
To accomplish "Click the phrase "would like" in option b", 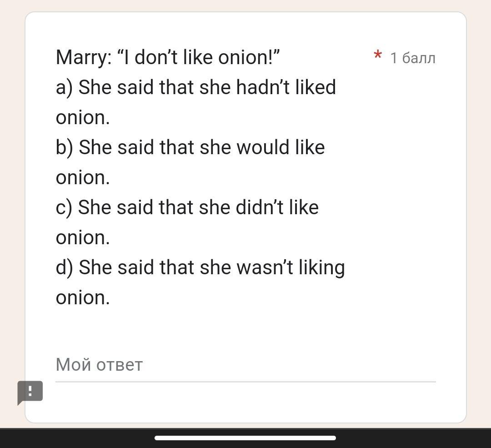I will point(281,147).
